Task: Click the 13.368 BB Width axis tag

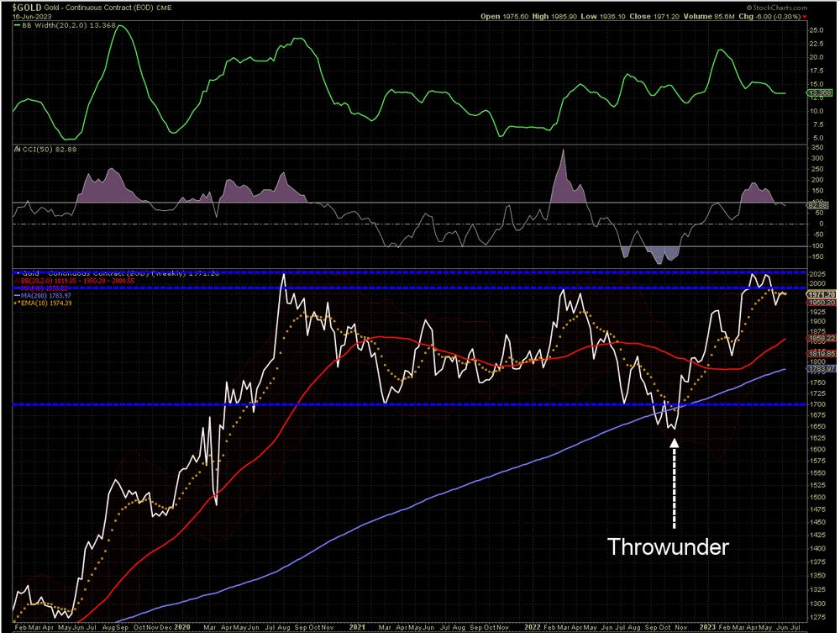Action: (820, 93)
